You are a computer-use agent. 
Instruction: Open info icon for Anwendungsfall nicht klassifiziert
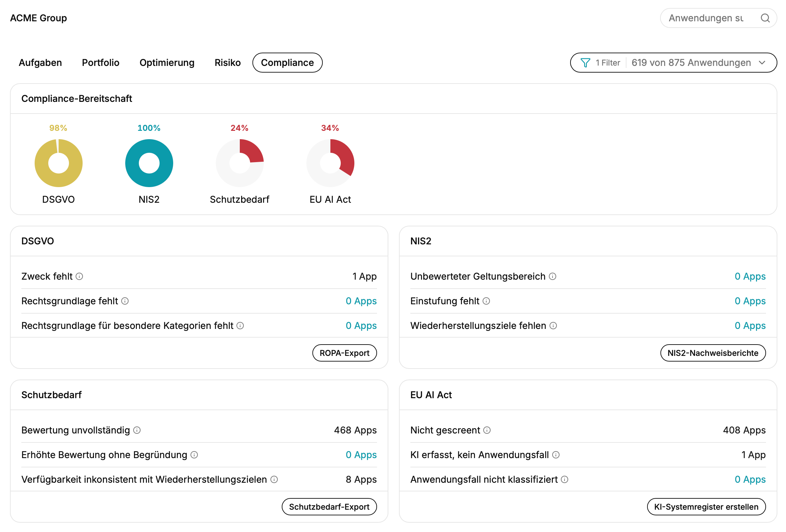(x=565, y=479)
